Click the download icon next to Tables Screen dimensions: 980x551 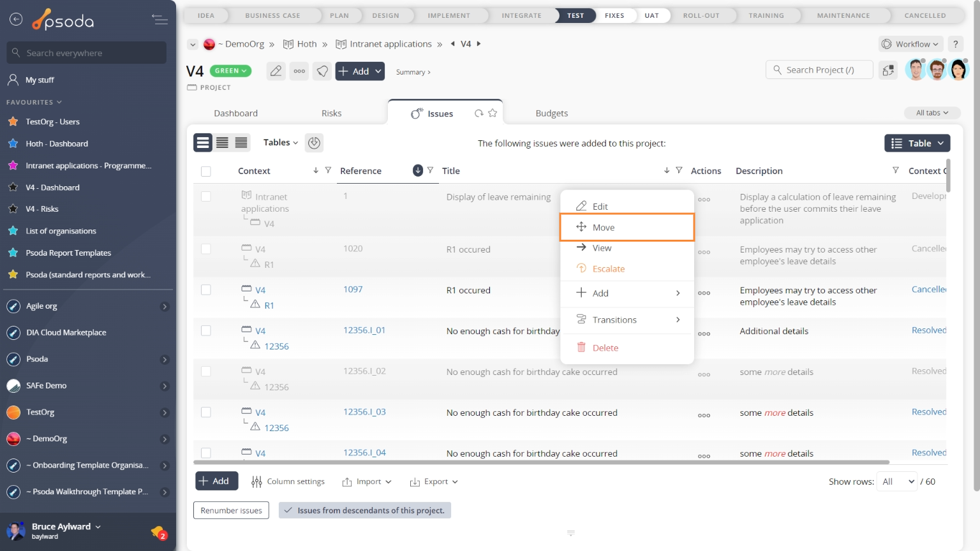point(314,143)
